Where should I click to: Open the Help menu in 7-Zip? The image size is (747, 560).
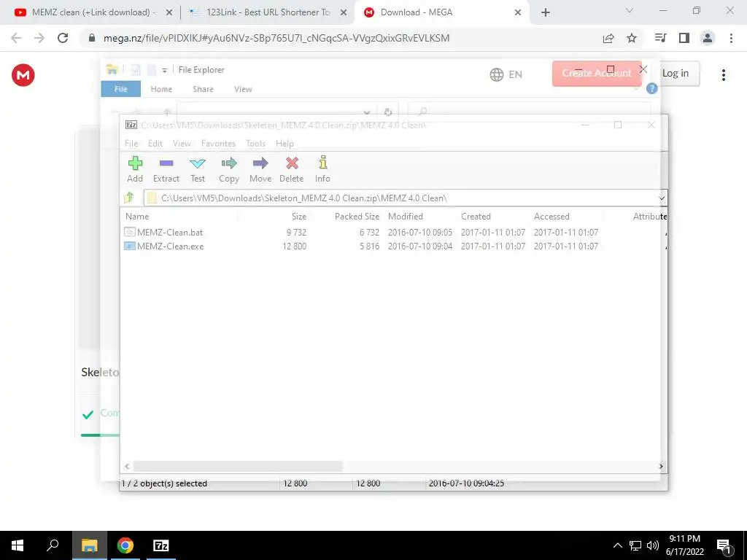coord(285,144)
